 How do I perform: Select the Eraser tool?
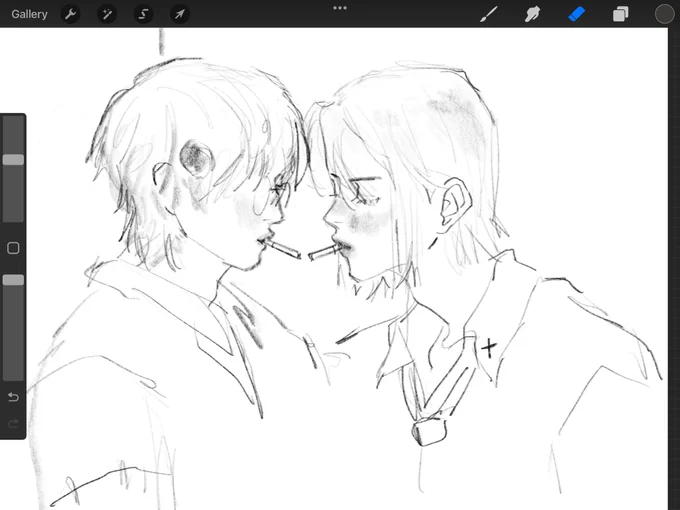point(576,14)
